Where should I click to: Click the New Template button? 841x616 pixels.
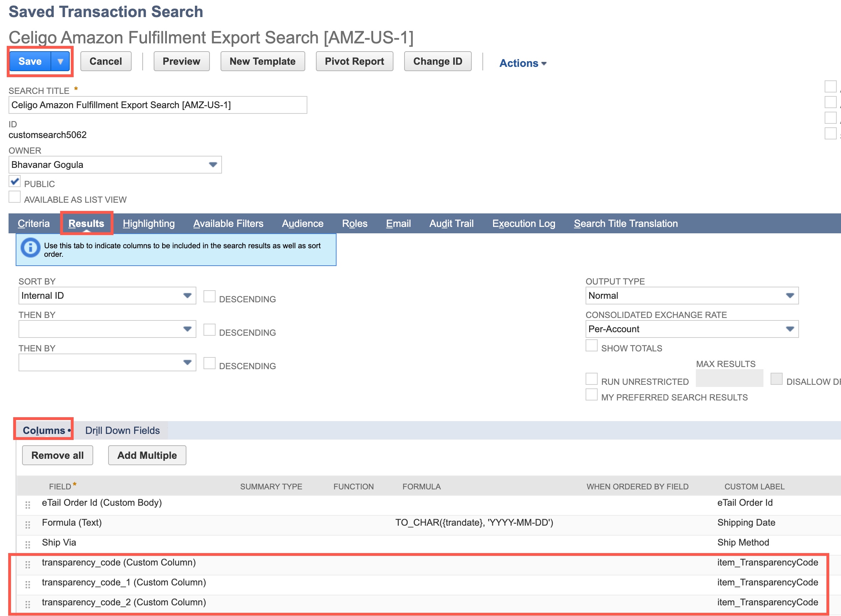263,61
